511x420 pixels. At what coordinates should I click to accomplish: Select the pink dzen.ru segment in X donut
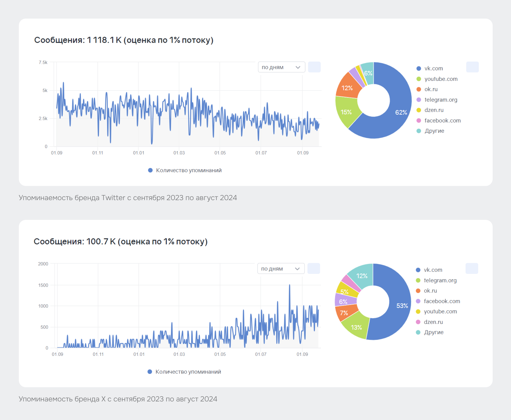pos(350,283)
